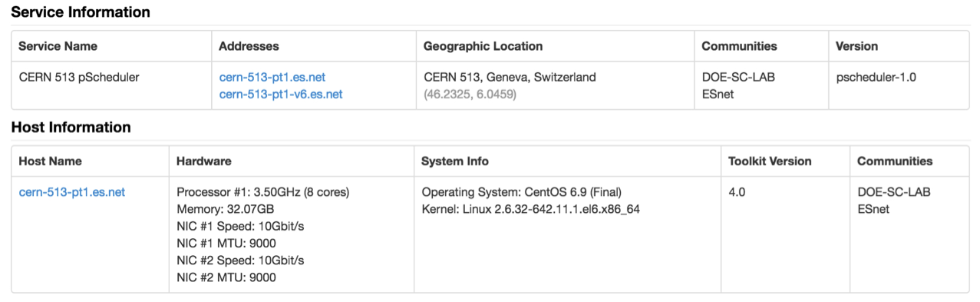This screenshot has height=302, width=980.
Task: Click the pscheduler-1.0 version cell
Action: pos(876,77)
